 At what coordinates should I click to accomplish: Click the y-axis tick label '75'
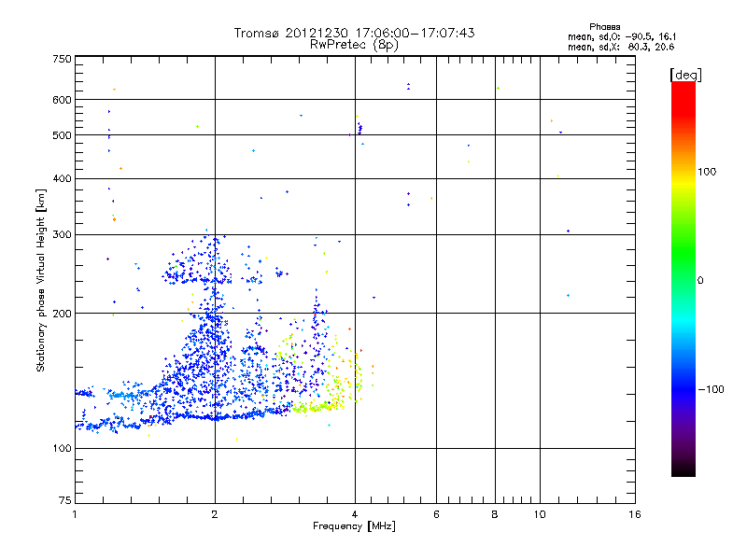65,500
